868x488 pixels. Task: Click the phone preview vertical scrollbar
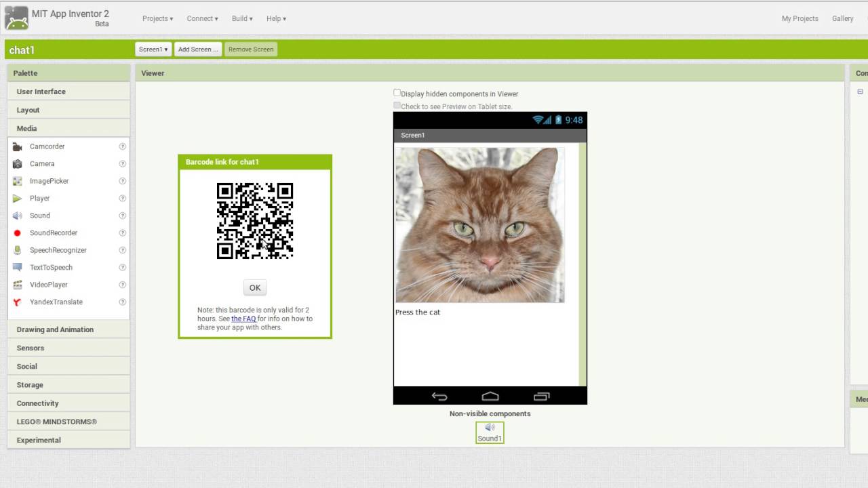(583, 264)
